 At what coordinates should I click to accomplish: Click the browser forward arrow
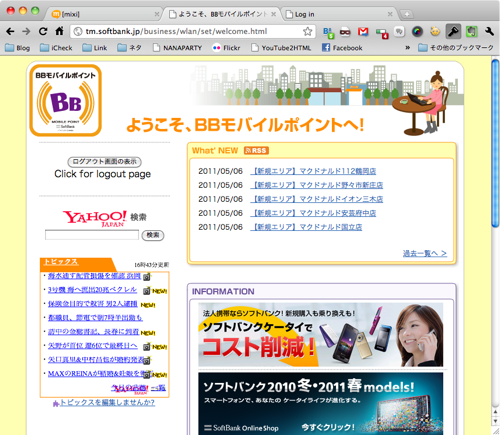[x=26, y=31]
